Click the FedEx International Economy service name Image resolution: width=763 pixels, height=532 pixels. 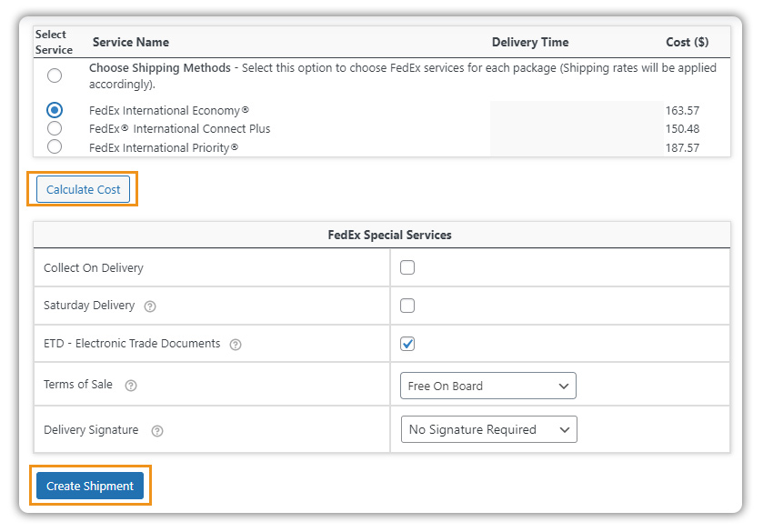(x=169, y=110)
